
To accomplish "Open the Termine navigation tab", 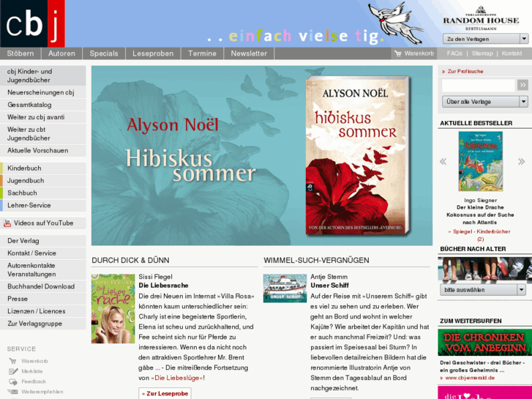I will [202, 53].
